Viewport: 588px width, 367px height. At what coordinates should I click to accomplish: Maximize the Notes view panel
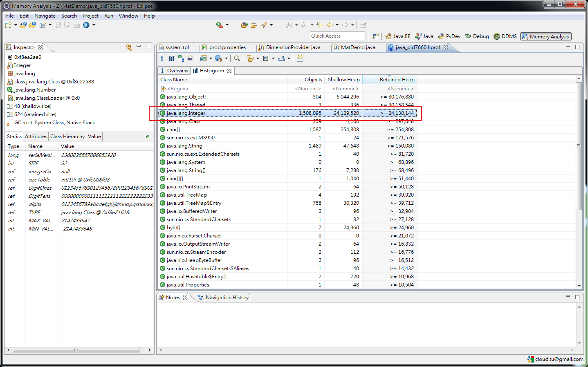(577, 297)
